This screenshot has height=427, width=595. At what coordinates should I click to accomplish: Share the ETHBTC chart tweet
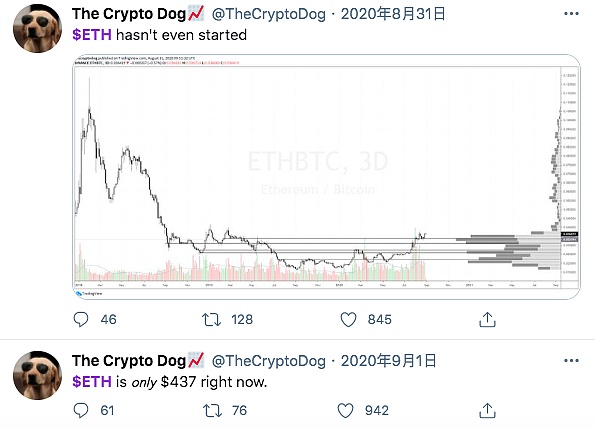487,319
